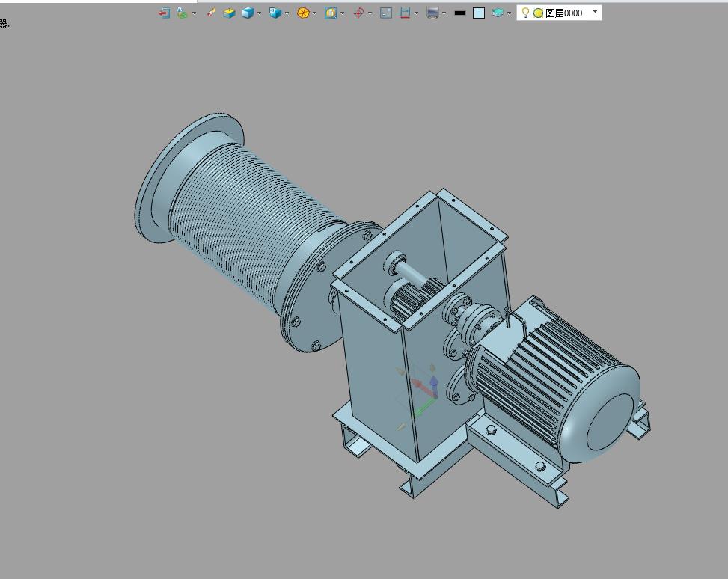Click the red rotate-target icon

(358, 13)
